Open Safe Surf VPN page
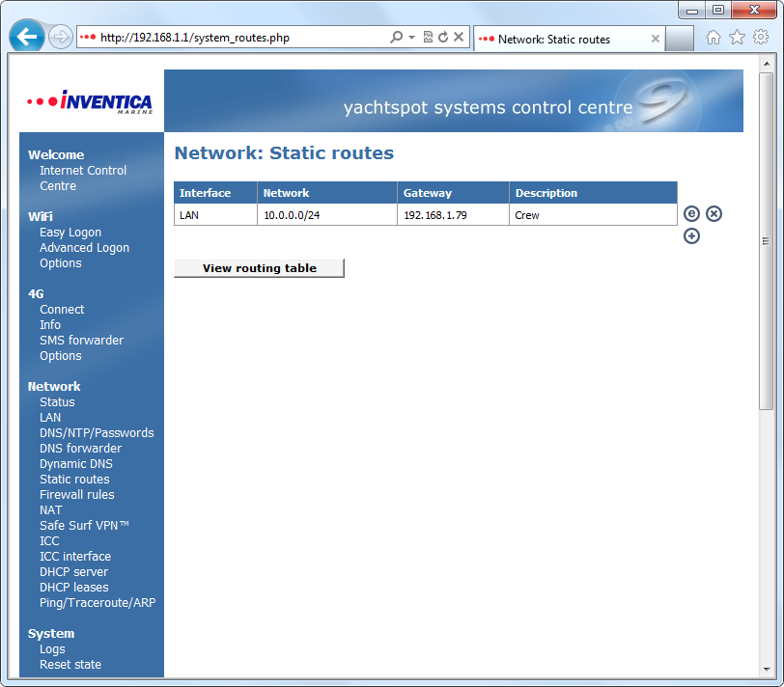Image resolution: width=784 pixels, height=687 pixels. pos(85,526)
